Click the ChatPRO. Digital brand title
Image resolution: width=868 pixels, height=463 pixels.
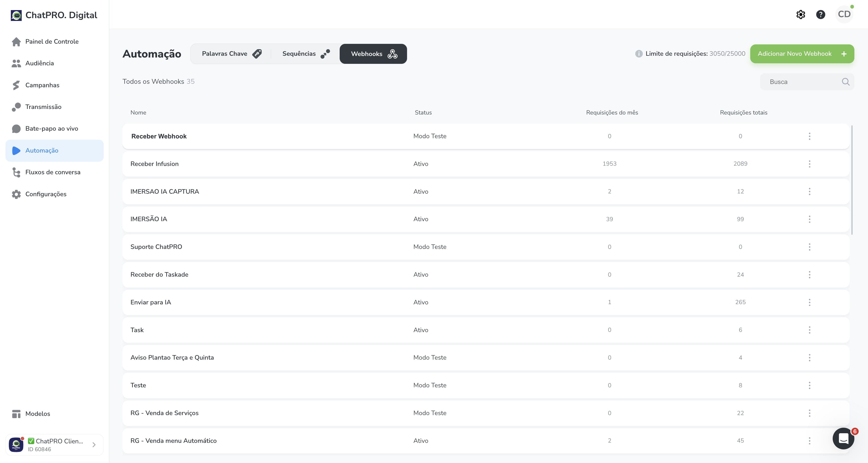coord(61,15)
